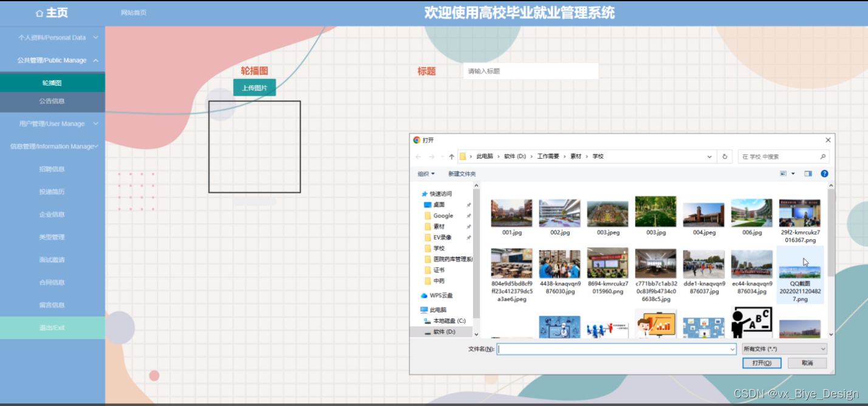Collapse the 信息管理/Information Manage menu
This screenshot has width=868, height=406.
coord(52,146)
